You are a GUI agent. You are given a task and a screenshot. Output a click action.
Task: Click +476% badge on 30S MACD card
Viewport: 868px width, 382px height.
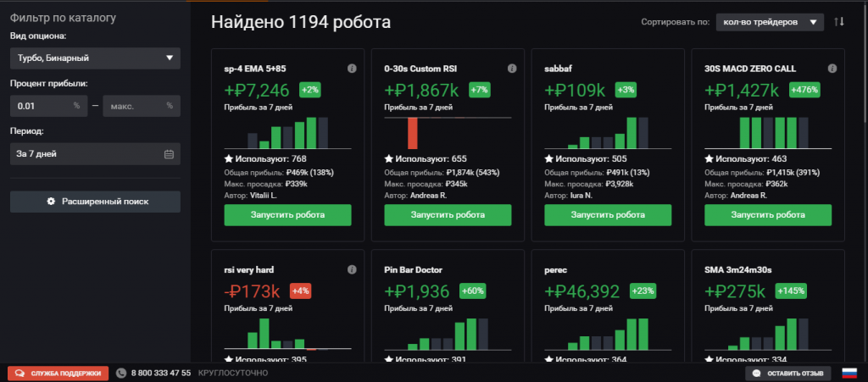pyautogui.click(x=805, y=90)
